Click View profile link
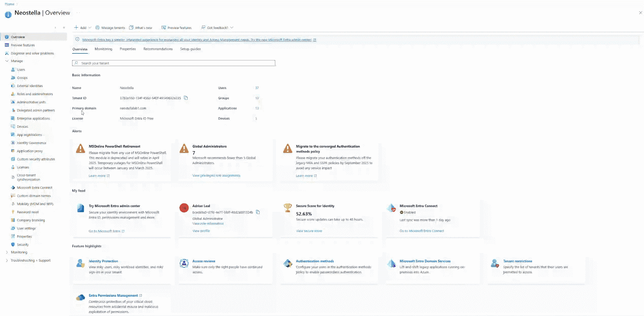Screen dimensions: 644x316 click(201, 231)
